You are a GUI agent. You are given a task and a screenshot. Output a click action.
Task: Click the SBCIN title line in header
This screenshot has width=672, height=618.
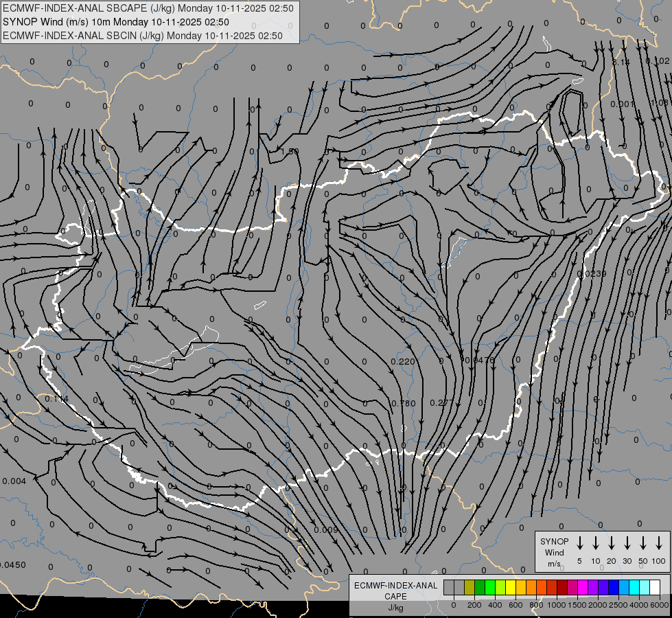pyautogui.click(x=143, y=36)
